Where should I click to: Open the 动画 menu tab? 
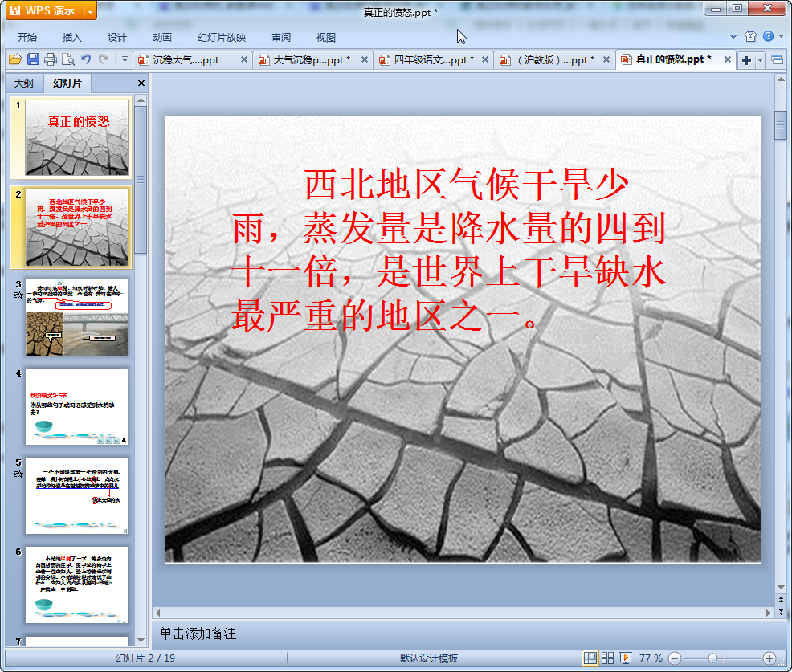(x=162, y=38)
